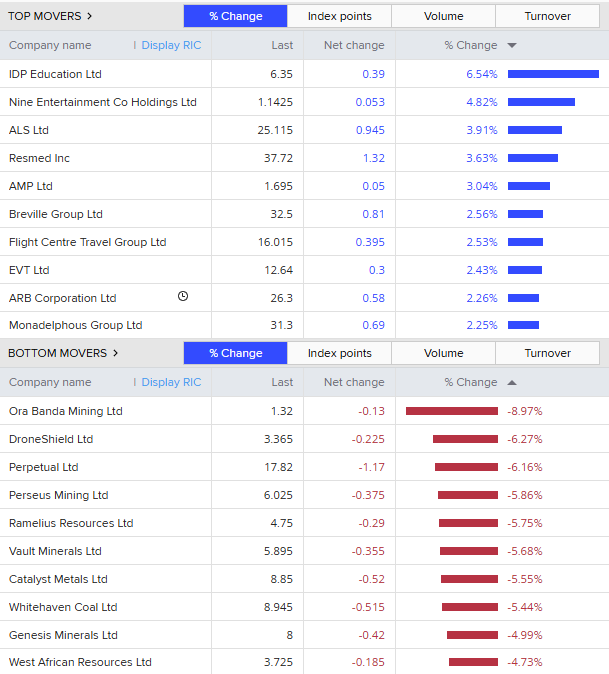Sort Bottom Movers by Net change header
Viewport: 609px width, 674px height.
tap(354, 382)
